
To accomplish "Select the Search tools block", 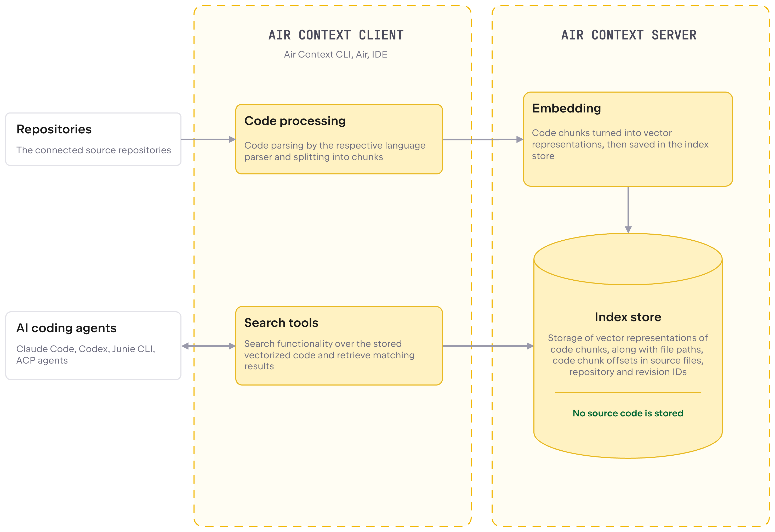I will 339,346.
